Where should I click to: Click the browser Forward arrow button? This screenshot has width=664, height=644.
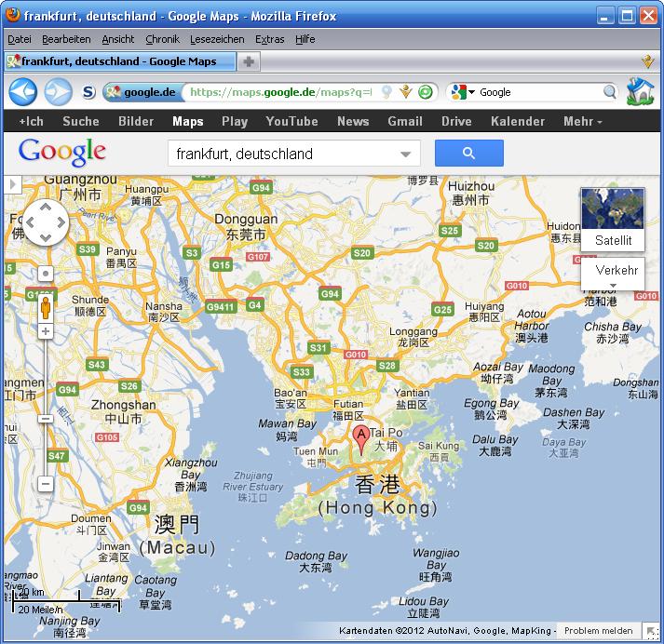click(x=59, y=92)
